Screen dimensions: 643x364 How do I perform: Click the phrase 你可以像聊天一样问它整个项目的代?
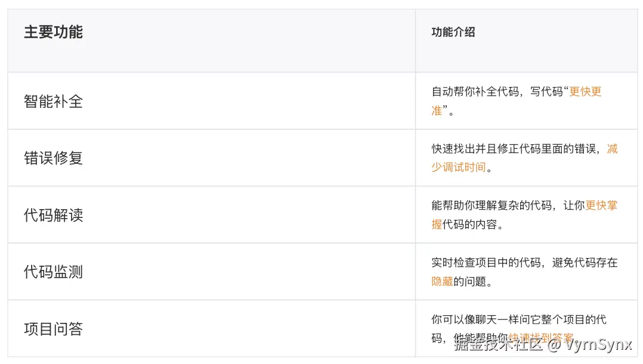pos(518,319)
